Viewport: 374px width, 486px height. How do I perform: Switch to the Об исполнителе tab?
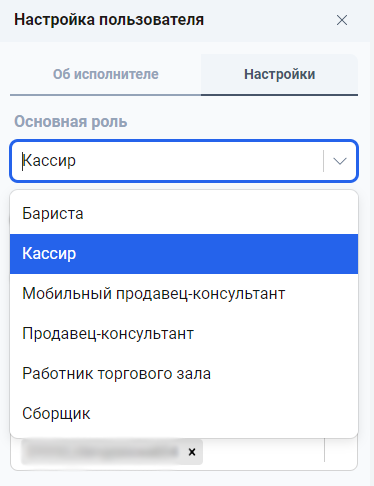tap(105, 74)
